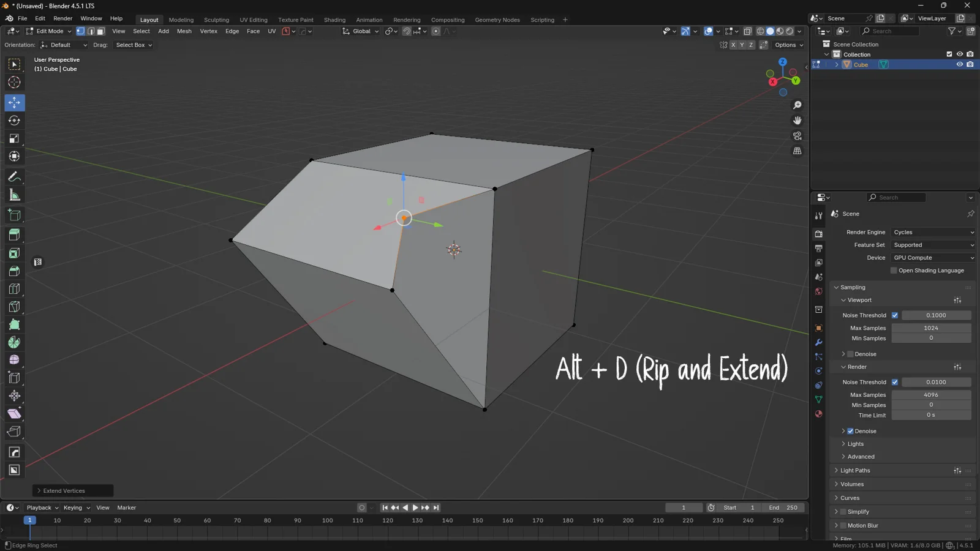This screenshot has height=551, width=980.
Task: Switch to face select mode
Action: (x=101, y=31)
